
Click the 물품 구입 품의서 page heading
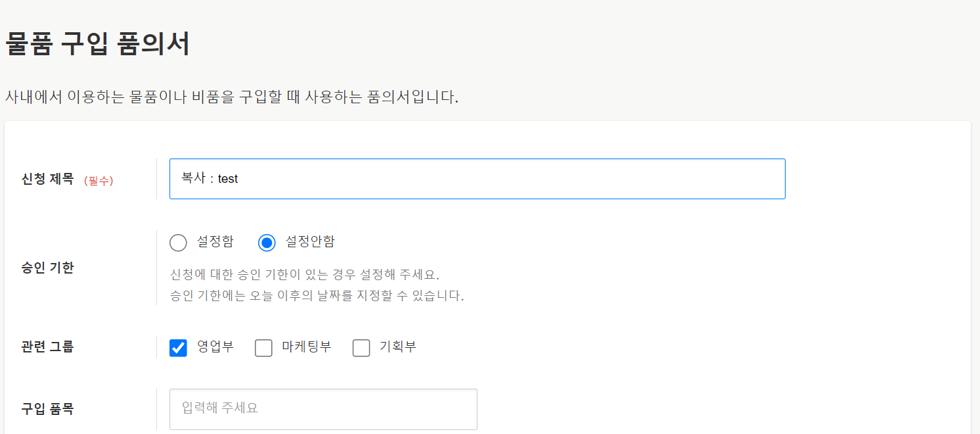(x=98, y=45)
